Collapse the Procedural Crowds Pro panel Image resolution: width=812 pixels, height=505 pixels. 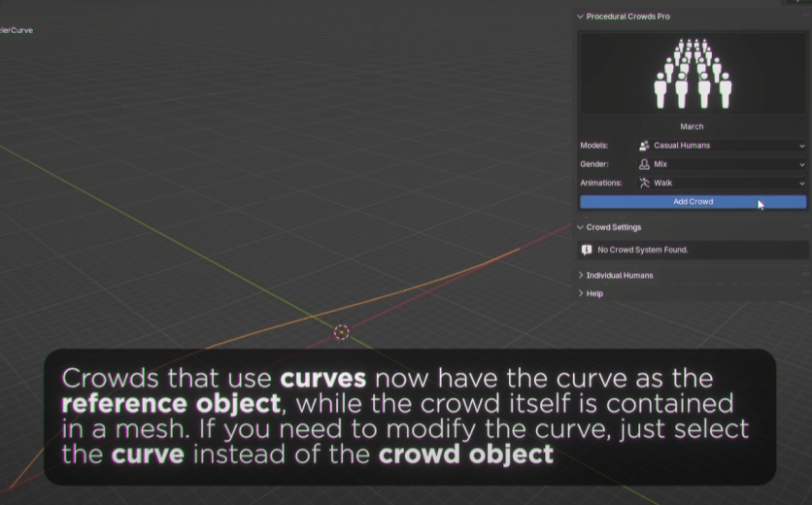click(581, 17)
